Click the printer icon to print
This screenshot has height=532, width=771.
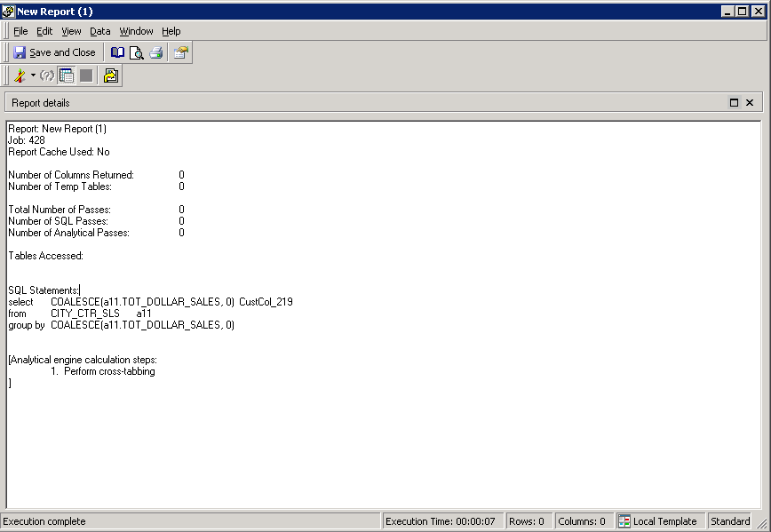click(x=156, y=52)
